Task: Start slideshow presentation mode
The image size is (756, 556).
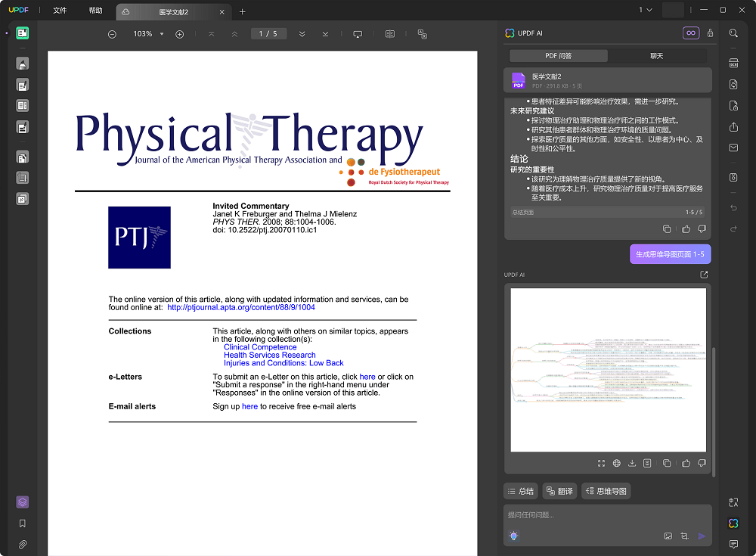Action: click(x=358, y=34)
